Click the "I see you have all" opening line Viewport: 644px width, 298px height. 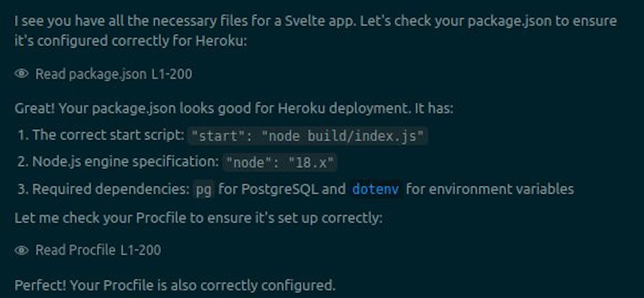tap(315, 21)
